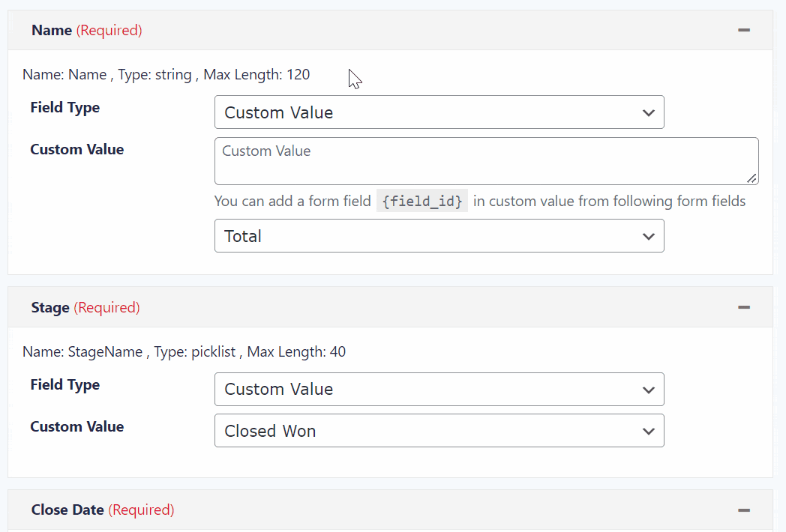Click the chevron on the Total form-field dropdown
Image resolution: width=786 pixels, height=532 pixels.
[648, 235]
